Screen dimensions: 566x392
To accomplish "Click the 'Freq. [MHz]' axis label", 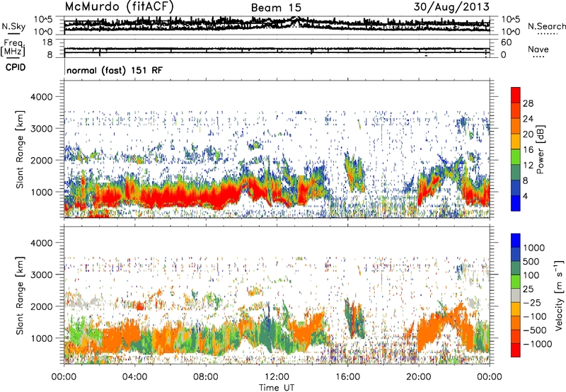I will [x=13, y=48].
